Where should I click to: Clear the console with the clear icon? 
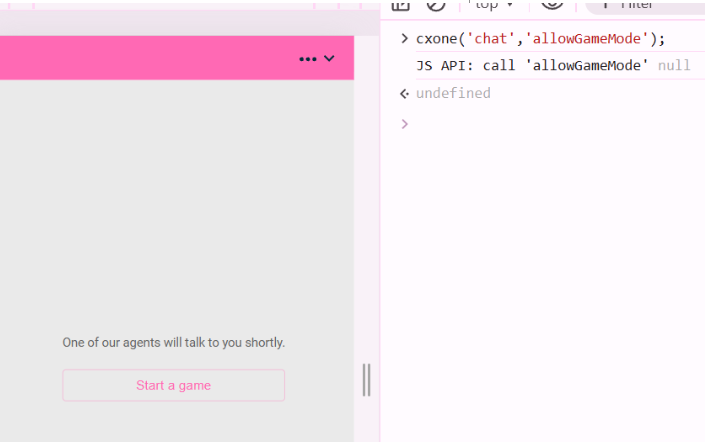436,4
